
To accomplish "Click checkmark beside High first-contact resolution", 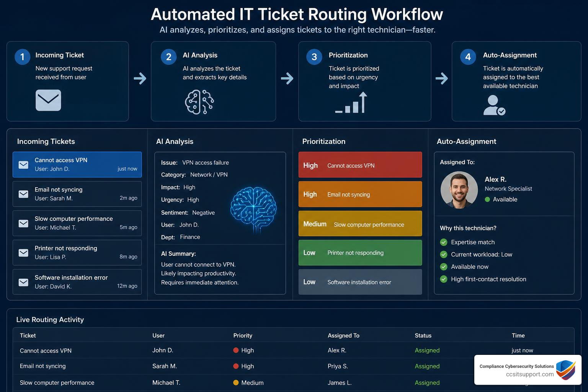I will click(x=444, y=279).
